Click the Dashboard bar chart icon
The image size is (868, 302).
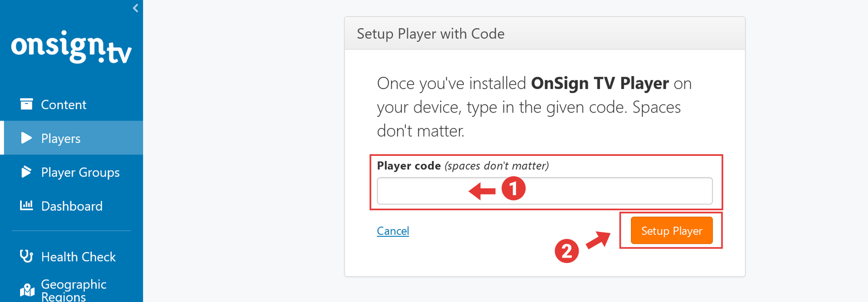[x=26, y=205]
